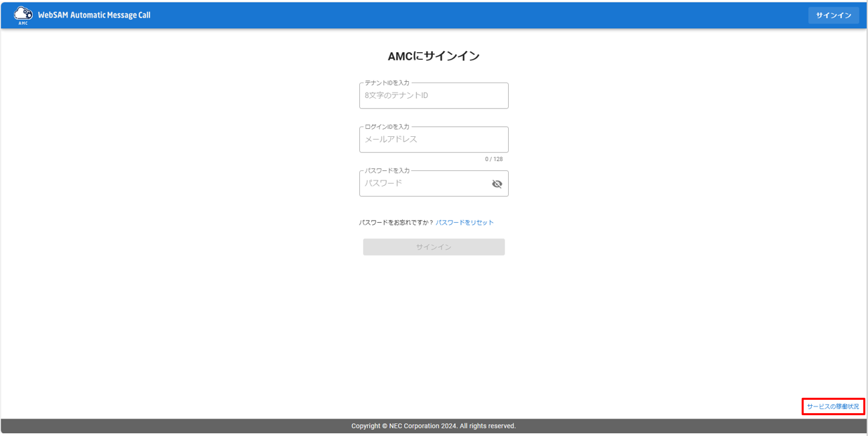Open the red-highlighted service status link
This screenshot has width=868, height=436.
pos(833,406)
